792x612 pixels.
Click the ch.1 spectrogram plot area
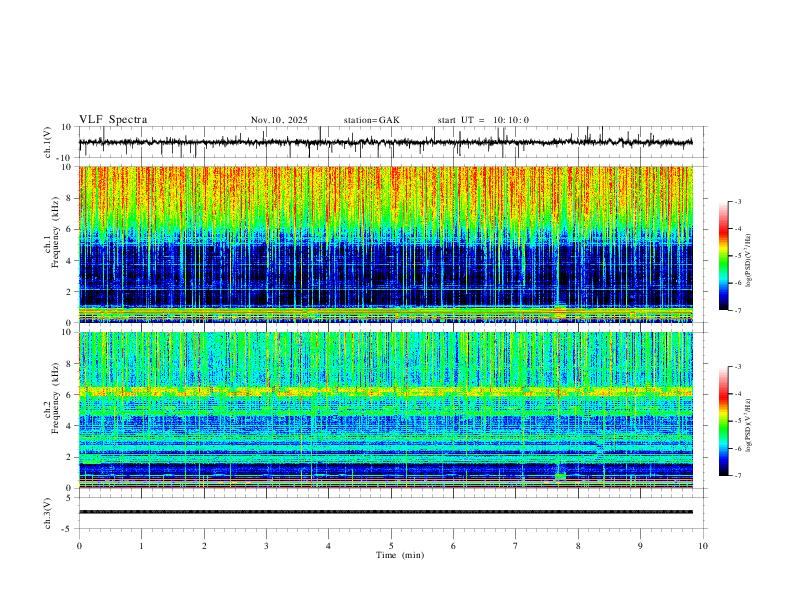pyautogui.click(x=386, y=244)
